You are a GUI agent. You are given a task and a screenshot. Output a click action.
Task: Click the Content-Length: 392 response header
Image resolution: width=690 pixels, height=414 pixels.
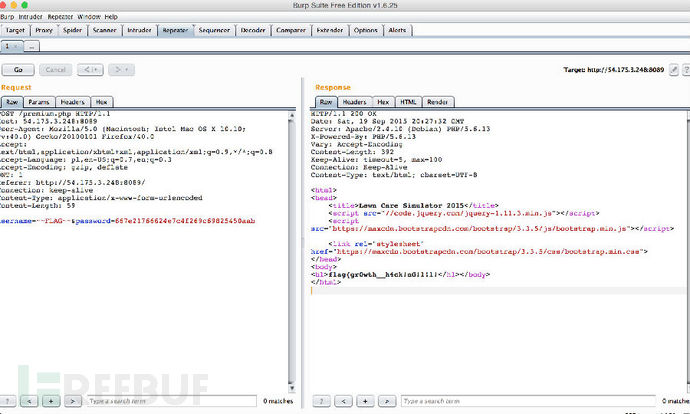tap(352, 152)
